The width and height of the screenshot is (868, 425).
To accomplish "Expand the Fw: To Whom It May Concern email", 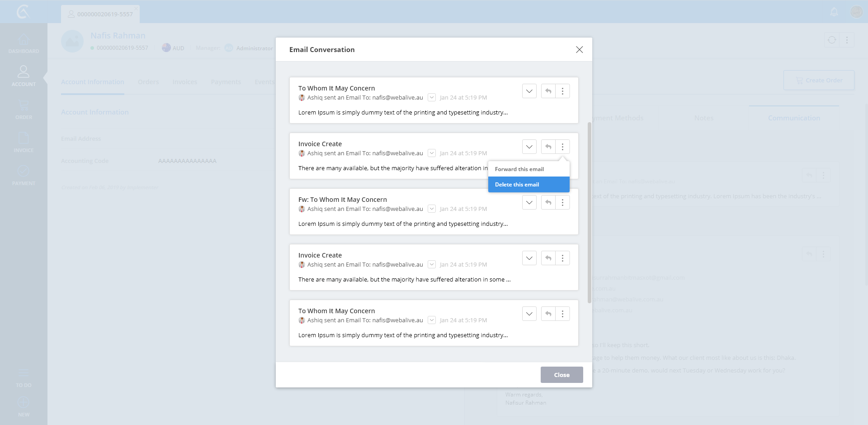I will [x=529, y=203].
